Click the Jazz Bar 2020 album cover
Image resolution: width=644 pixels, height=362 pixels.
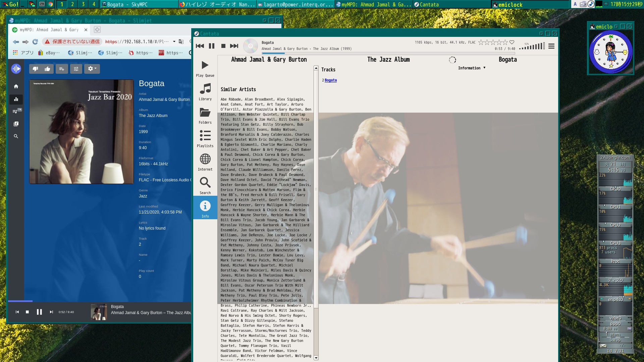[82, 132]
